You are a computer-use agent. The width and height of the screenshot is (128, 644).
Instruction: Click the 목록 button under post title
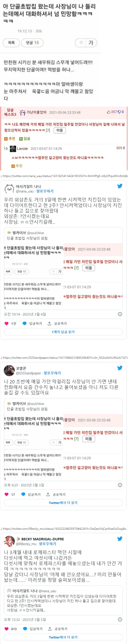[x=11, y=43]
